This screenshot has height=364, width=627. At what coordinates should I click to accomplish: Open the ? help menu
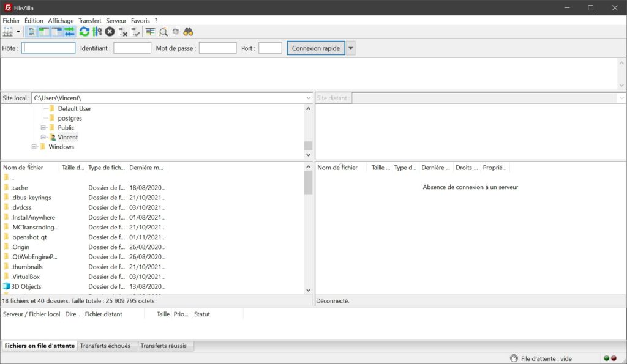pos(156,21)
